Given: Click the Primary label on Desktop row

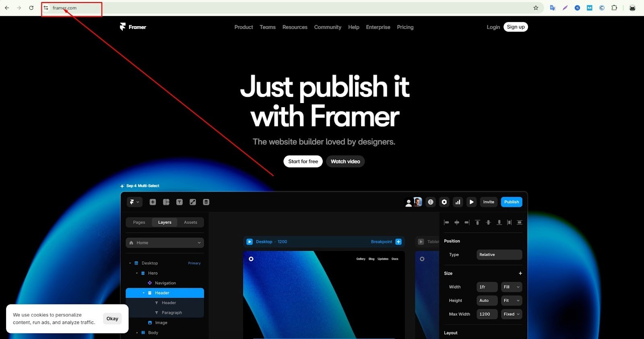Looking at the screenshot, I should coord(194,263).
